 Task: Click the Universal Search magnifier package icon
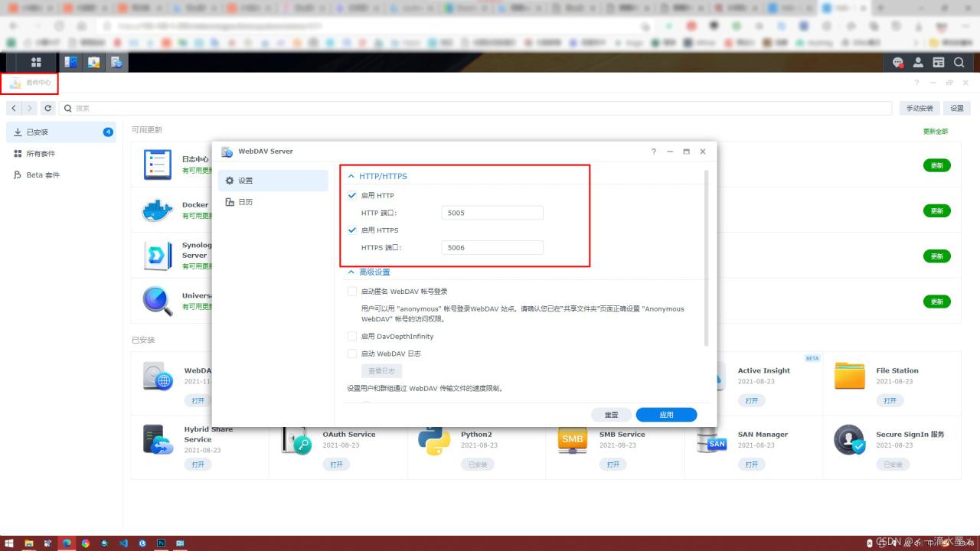(x=158, y=301)
